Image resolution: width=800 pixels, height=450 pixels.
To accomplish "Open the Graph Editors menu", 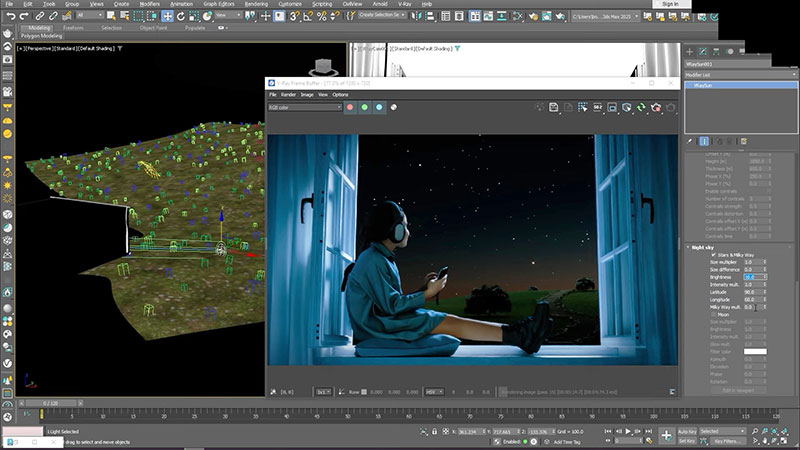I will point(218,4).
